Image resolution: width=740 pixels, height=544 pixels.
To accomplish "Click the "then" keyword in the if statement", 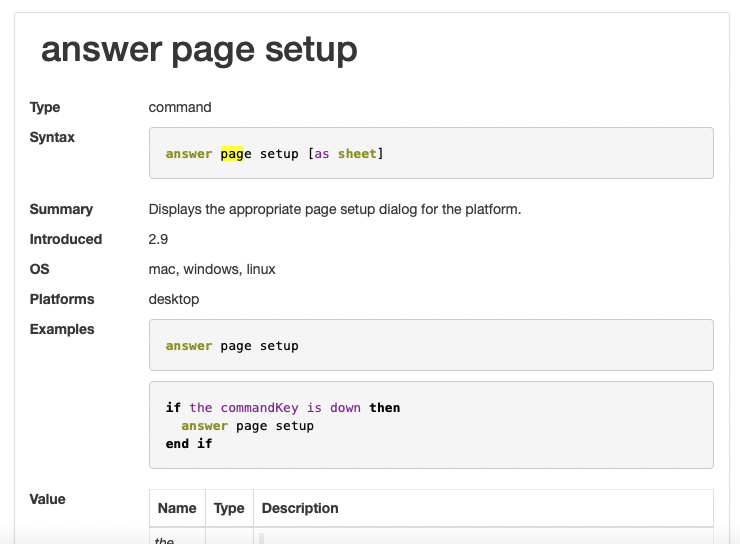I will [x=385, y=408].
